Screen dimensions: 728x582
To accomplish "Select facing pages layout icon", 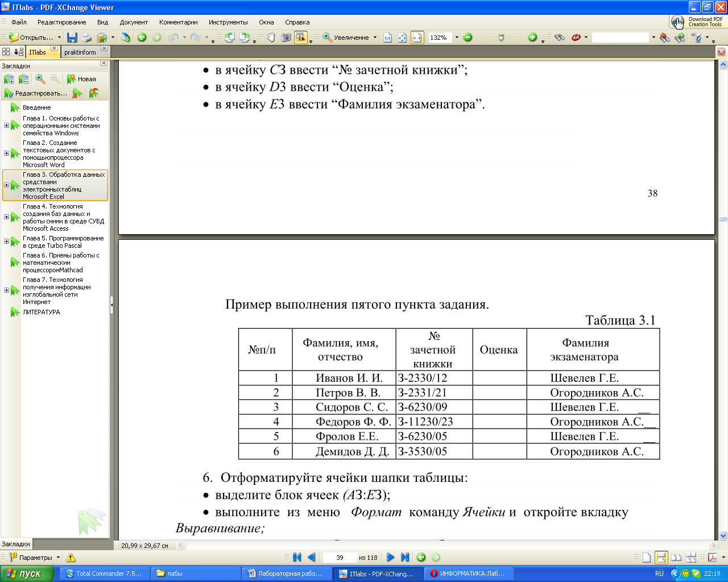I will (676, 558).
